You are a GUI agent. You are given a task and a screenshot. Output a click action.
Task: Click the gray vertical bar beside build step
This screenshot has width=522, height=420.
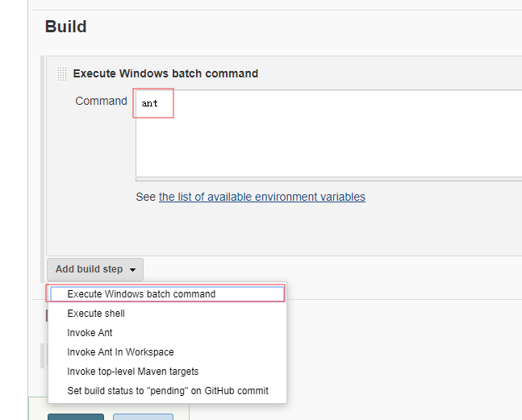coord(42,169)
